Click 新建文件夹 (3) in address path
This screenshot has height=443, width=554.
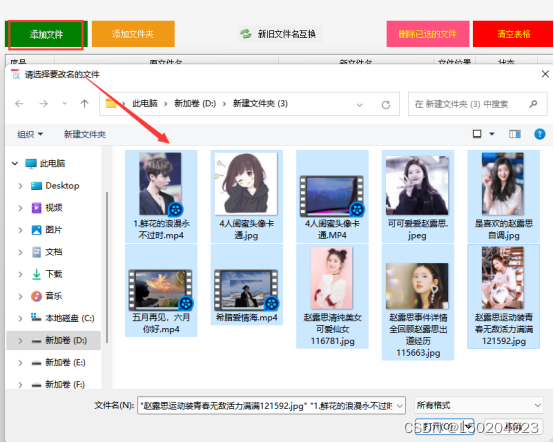tap(260, 104)
